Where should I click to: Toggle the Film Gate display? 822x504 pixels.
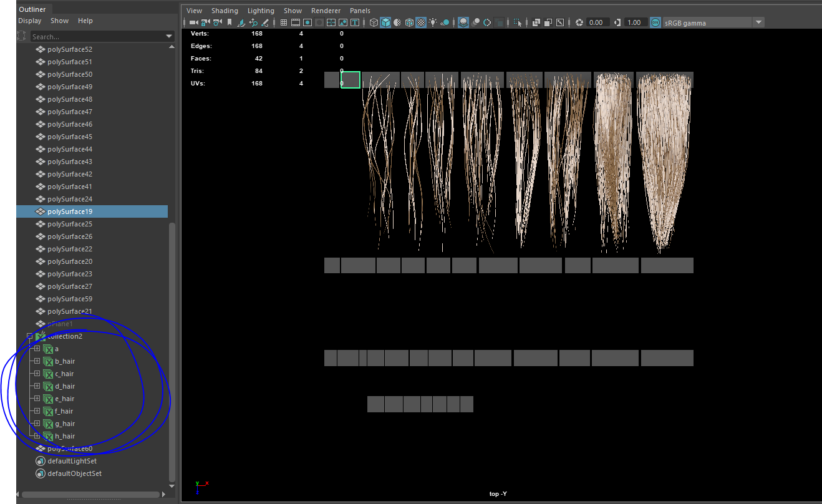(296, 22)
